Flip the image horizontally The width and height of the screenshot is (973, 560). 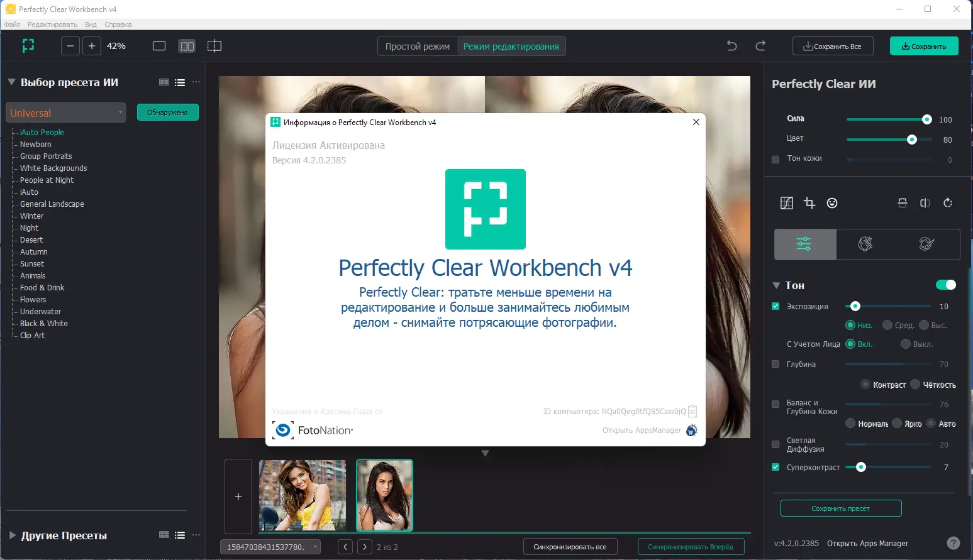[925, 203]
